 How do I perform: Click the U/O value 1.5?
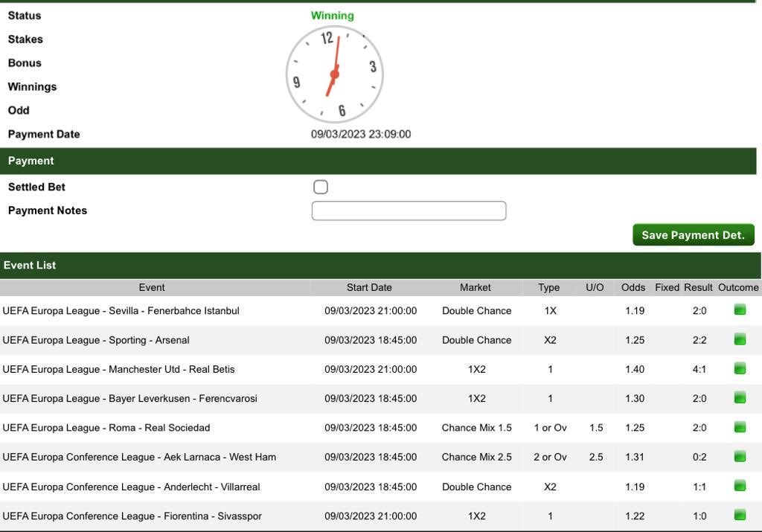596,428
